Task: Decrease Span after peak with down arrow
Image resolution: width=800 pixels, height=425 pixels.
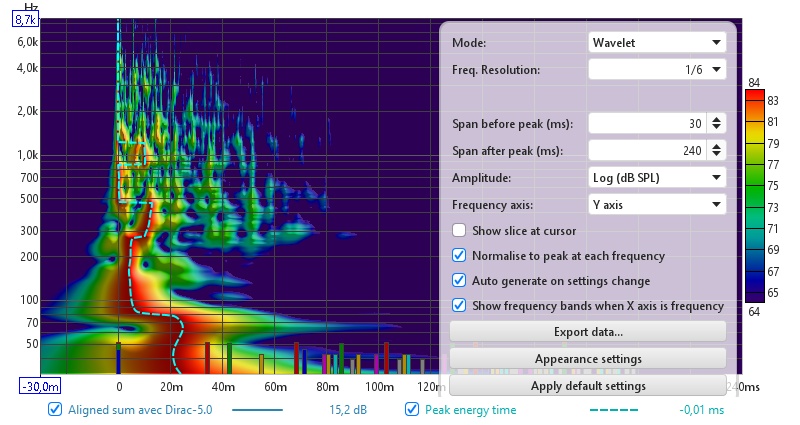Action: [716, 154]
